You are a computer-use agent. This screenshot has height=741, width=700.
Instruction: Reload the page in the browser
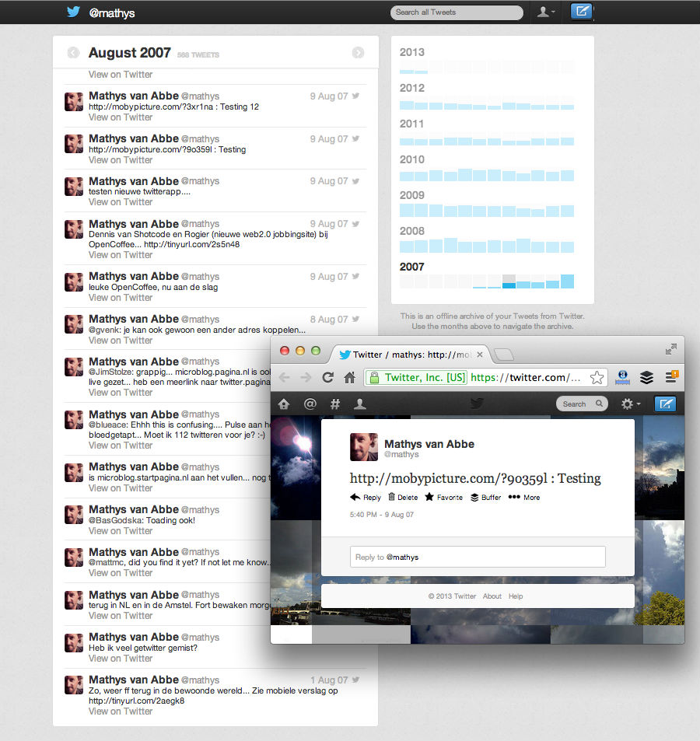(327, 377)
